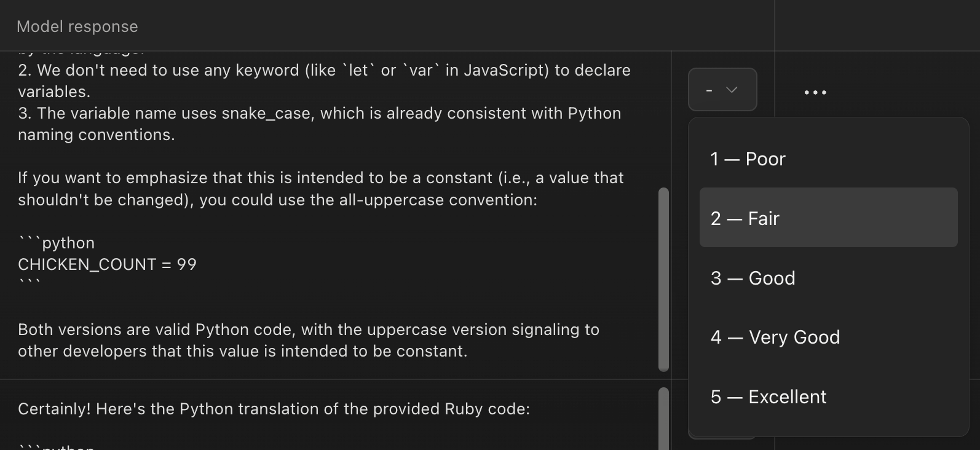Click the first response's vertical scrollbar
This screenshot has width=980, height=450.
point(663,280)
